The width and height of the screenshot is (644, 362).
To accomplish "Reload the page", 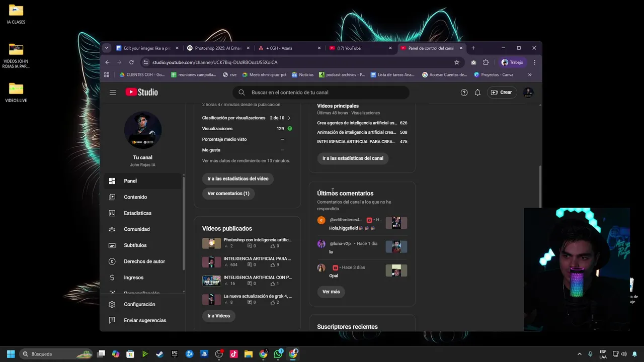I will [131, 62].
